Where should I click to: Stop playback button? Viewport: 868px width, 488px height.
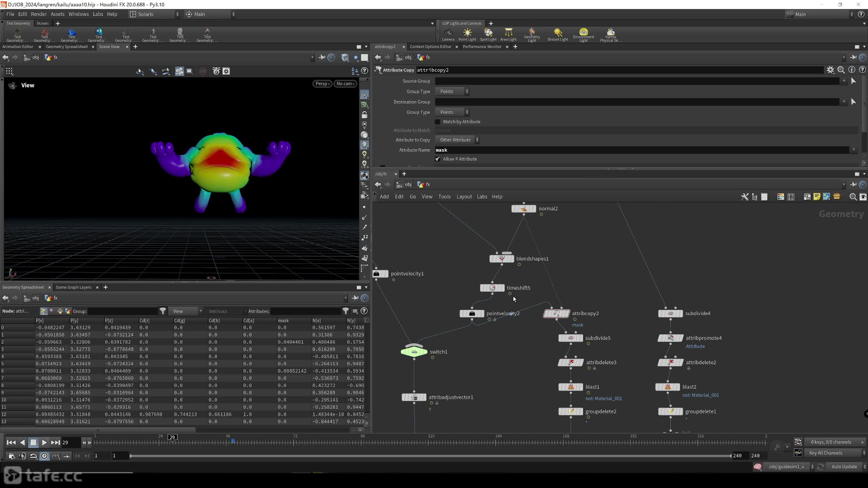pyautogui.click(x=33, y=442)
